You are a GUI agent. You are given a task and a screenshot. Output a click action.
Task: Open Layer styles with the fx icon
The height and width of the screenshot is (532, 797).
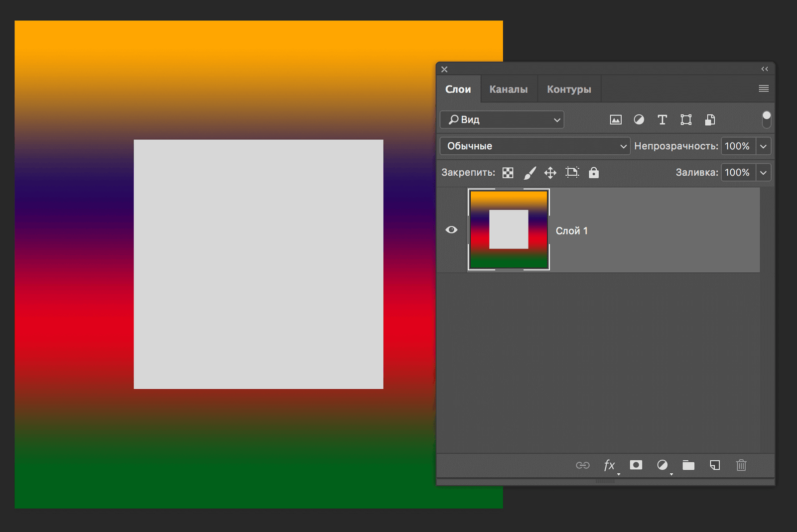click(609, 465)
